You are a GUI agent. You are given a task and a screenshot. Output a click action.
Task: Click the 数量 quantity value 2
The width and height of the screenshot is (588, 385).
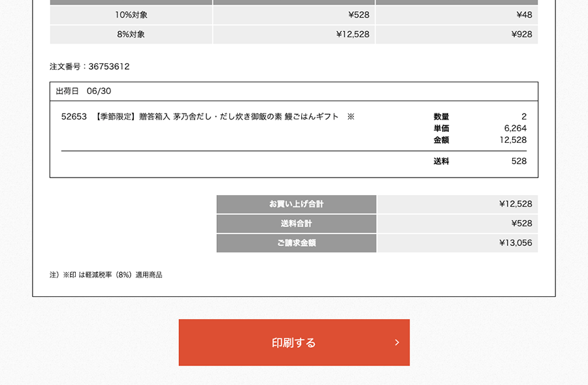click(524, 117)
